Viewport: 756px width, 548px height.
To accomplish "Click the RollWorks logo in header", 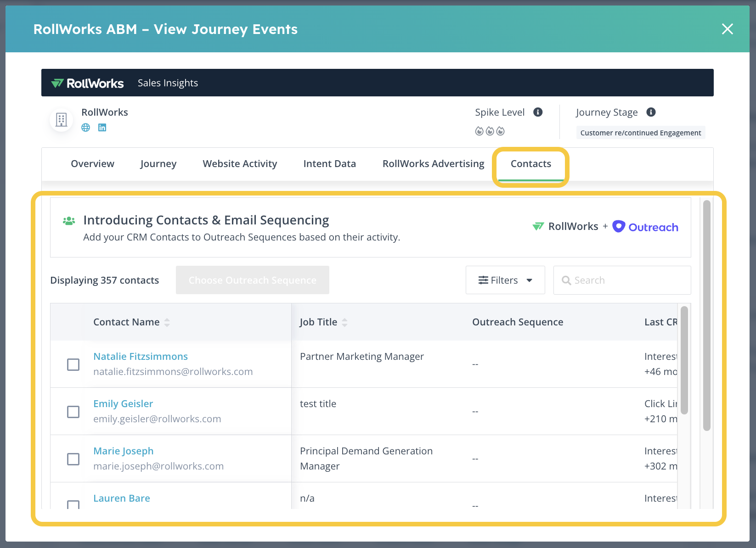I will (87, 83).
